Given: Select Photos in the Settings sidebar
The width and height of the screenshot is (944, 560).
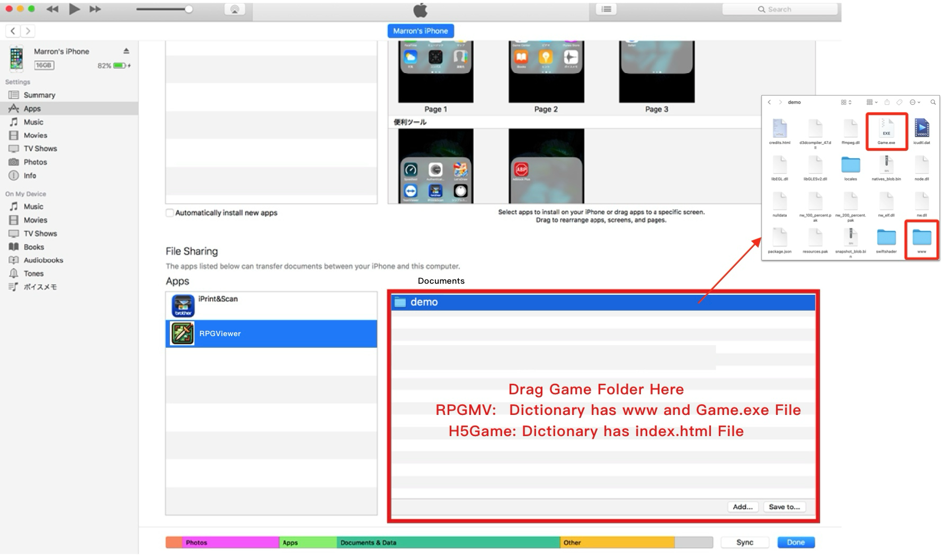Looking at the screenshot, I should pyautogui.click(x=35, y=162).
